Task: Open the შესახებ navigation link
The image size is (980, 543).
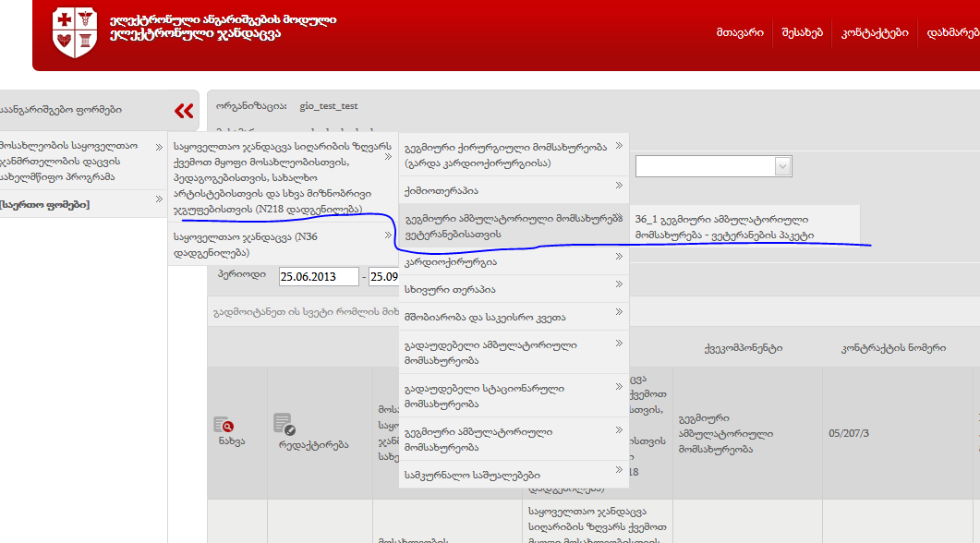Action: click(x=801, y=32)
